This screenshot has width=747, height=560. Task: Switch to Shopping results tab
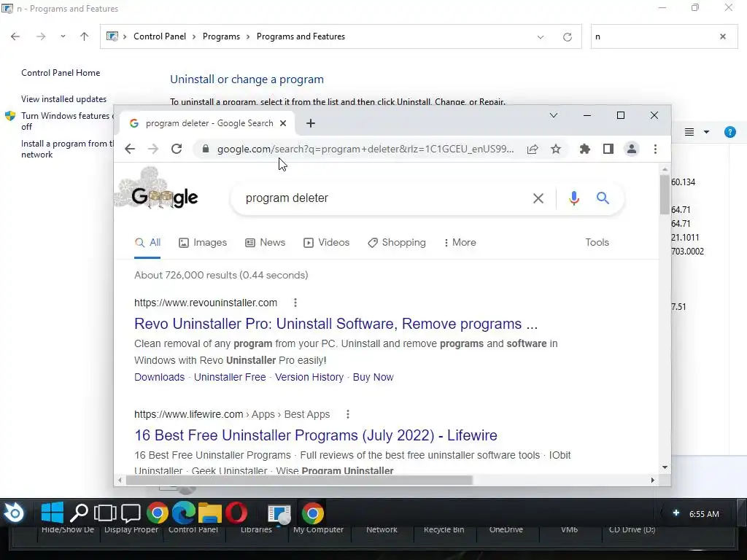[397, 242]
